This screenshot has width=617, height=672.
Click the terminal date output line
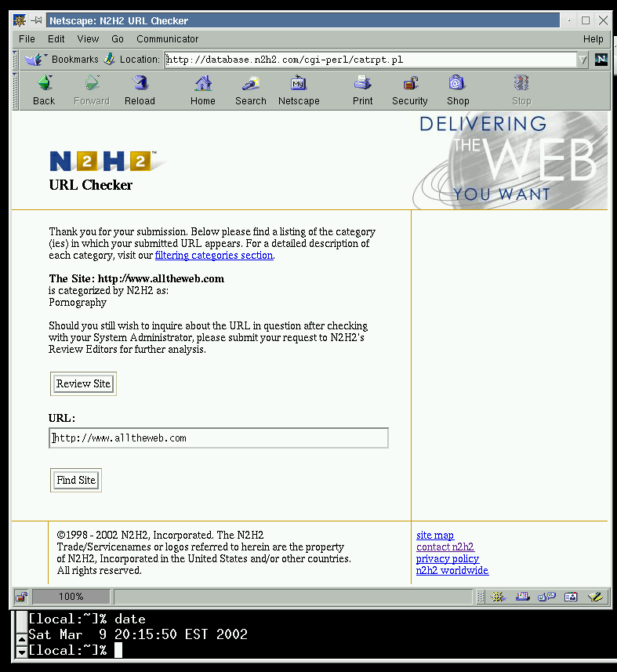coord(138,634)
